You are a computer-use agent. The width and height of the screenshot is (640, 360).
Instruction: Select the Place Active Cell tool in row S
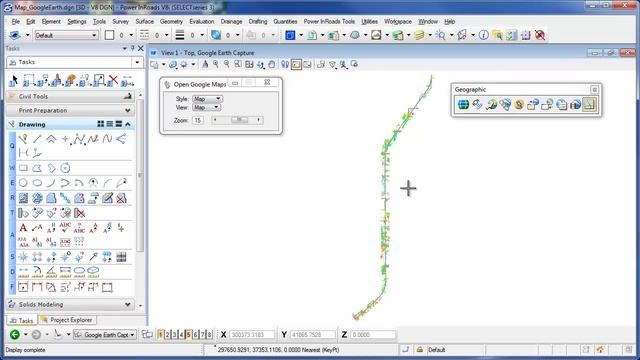(x=23, y=257)
